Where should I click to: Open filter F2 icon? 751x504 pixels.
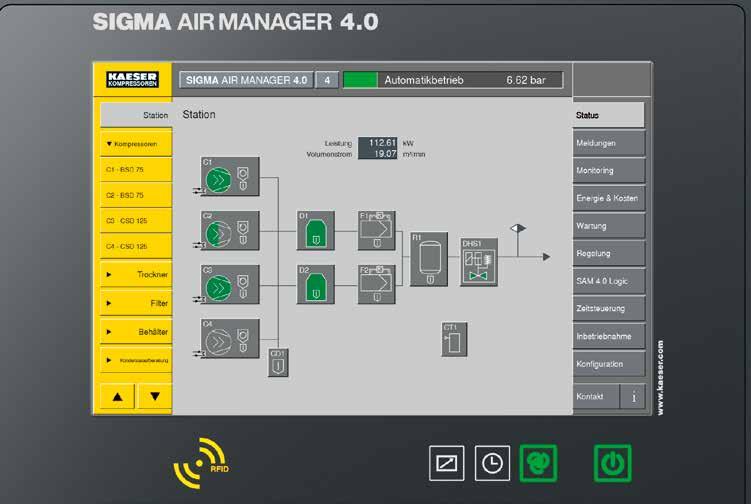click(x=376, y=285)
